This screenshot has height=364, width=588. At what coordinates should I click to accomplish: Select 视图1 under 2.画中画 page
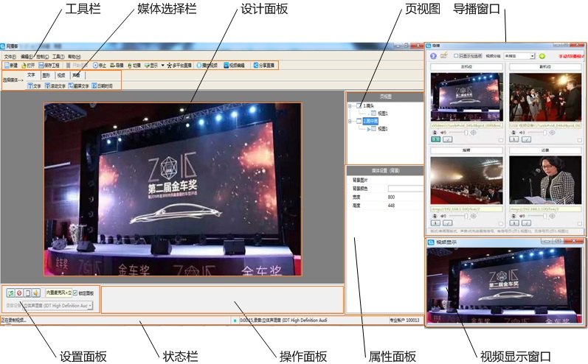pos(382,128)
